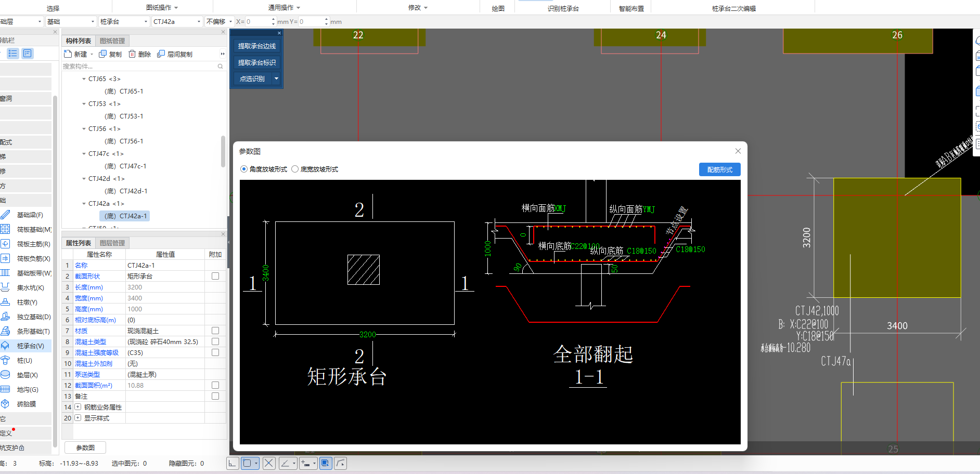Screen dimensions: 980x474
Task: Select the 地沟(G) trench icon
Action: 5,389
